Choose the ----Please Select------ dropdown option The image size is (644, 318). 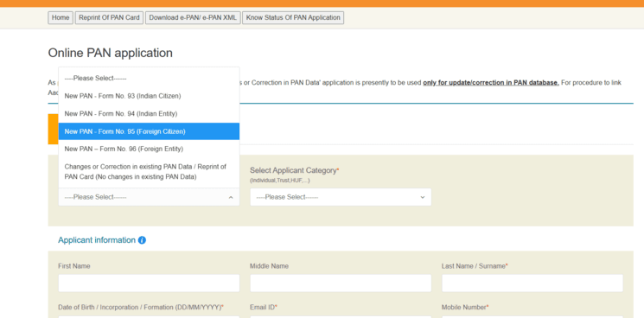(x=149, y=79)
